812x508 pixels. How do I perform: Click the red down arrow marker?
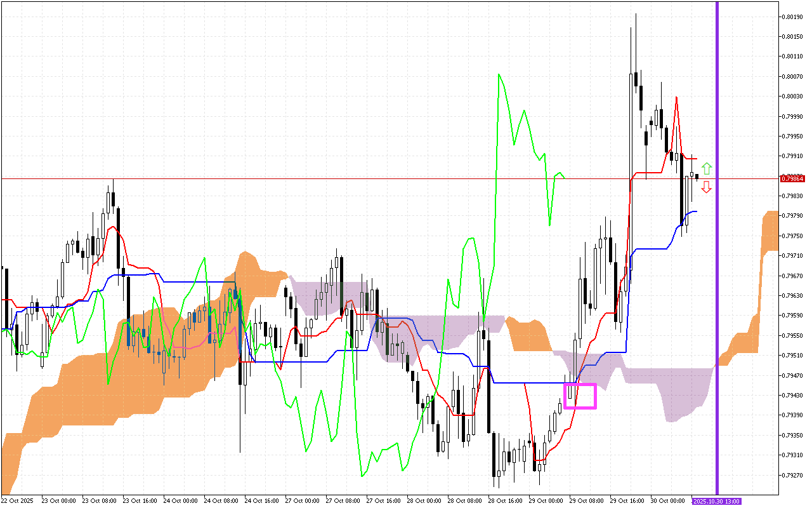tap(707, 187)
